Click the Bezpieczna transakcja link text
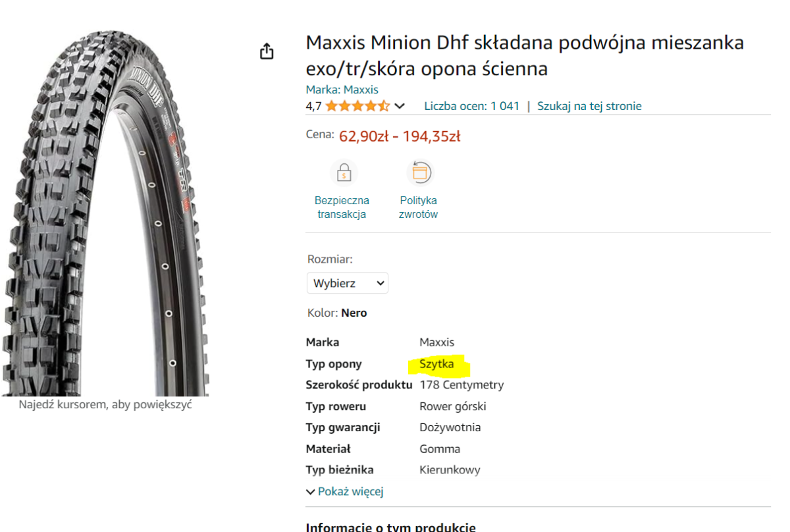Image resolution: width=790 pixels, height=532 pixels. pyautogui.click(x=342, y=207)
